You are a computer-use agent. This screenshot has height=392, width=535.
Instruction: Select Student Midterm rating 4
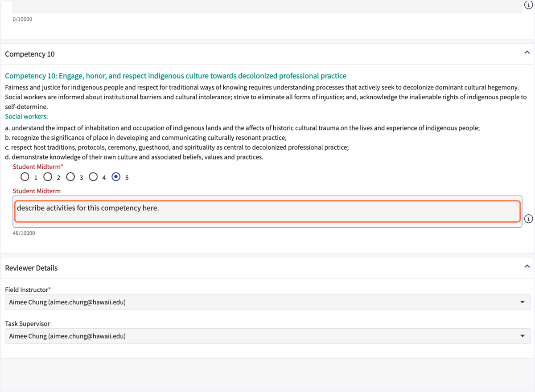[x=93, y=177]
